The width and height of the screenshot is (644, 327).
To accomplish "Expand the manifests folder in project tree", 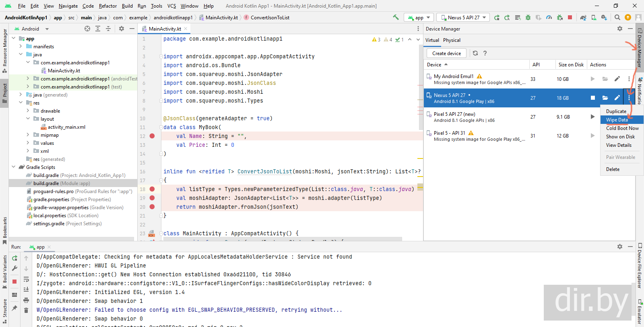I will [x=21, y=47].
